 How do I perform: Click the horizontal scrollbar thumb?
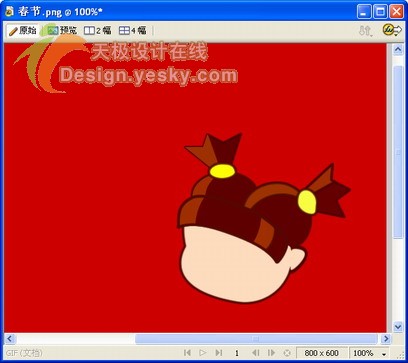pos(256,339)
